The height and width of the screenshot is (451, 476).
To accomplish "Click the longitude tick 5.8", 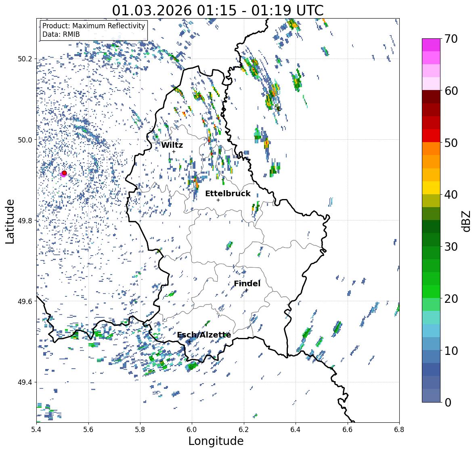I will pos(140,429).
